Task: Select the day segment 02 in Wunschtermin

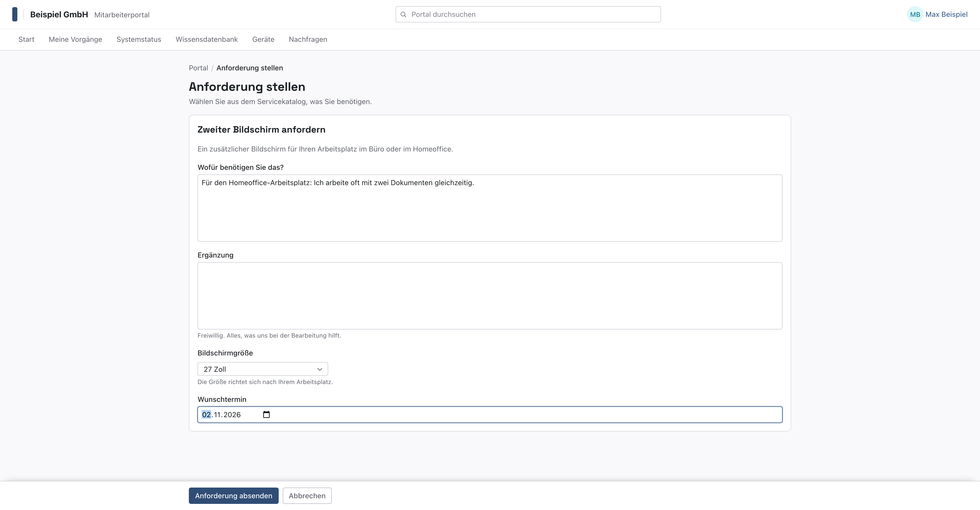Action: pyautogui.click(x=206, y=415)
